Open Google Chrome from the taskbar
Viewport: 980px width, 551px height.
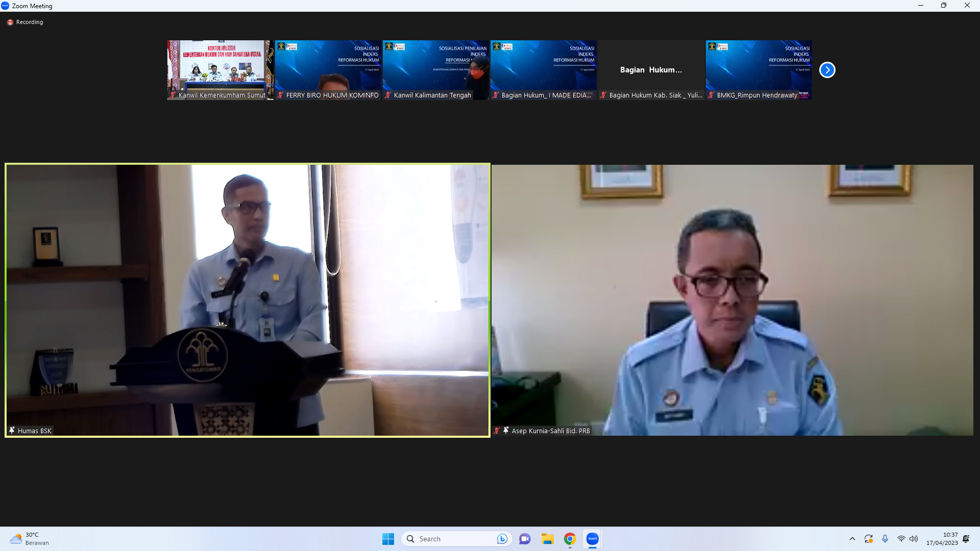pyautogui.click(x=570, y=539)
